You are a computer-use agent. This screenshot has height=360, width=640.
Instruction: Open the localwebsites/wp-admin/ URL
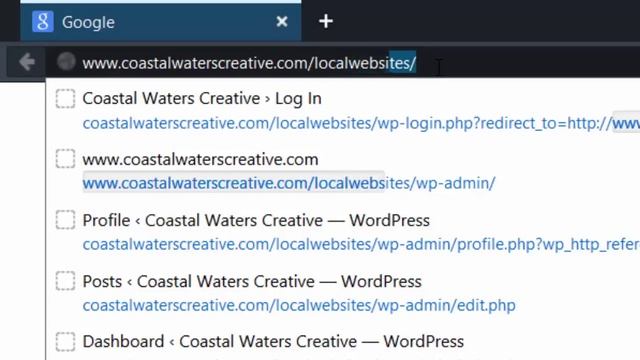(x=289, y=183)
